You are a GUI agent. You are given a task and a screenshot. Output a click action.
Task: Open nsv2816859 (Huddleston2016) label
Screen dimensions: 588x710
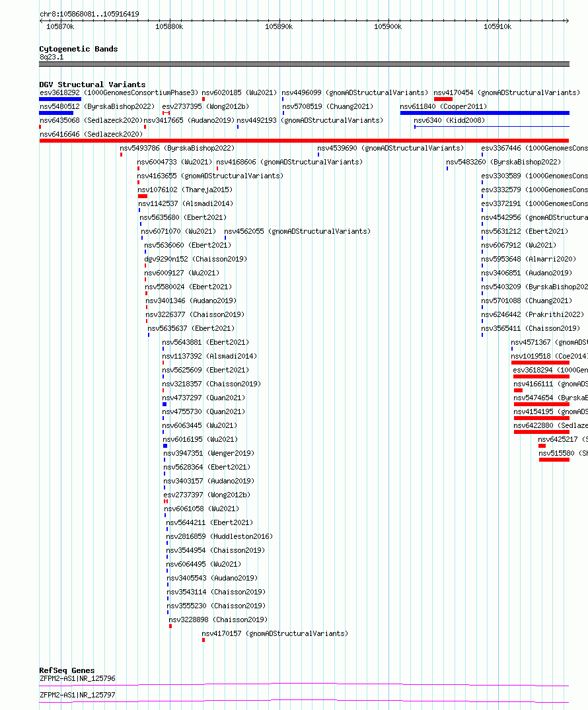220,536
